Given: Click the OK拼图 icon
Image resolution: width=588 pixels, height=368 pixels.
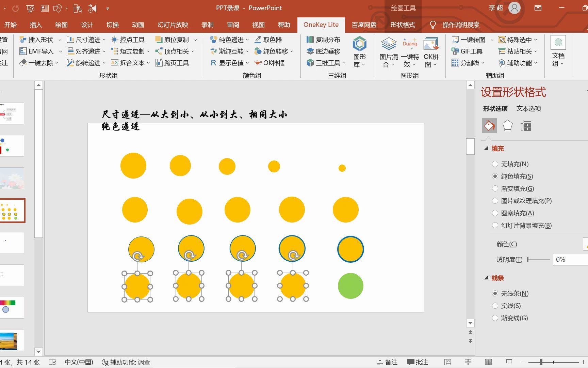Looking at the screenshot, I should 431,44.
